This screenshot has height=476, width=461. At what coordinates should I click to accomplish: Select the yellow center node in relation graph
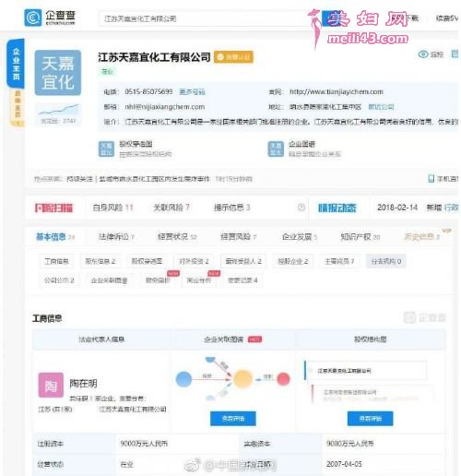[242, 379]
